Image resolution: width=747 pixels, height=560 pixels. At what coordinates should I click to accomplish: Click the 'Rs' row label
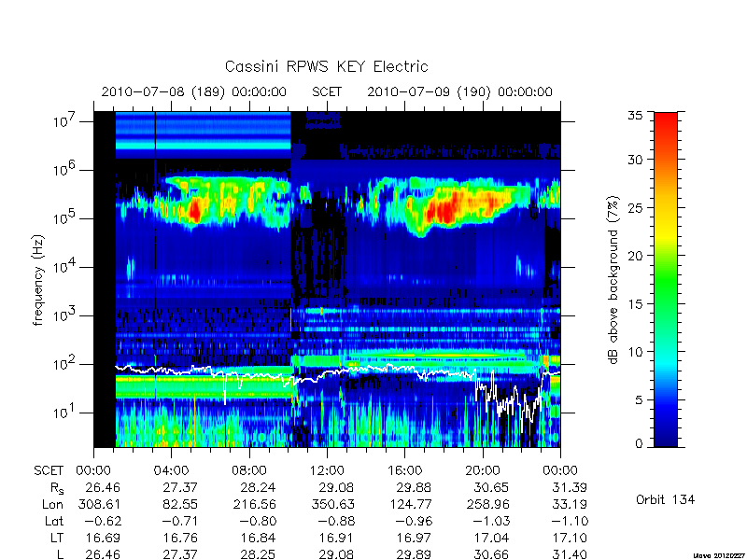[x=57, y=488]
